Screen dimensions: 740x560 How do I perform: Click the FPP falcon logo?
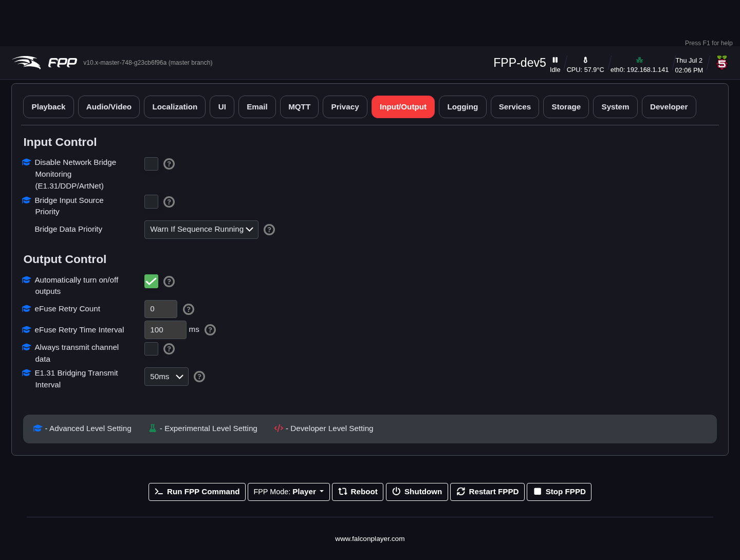tap(44, 62)
